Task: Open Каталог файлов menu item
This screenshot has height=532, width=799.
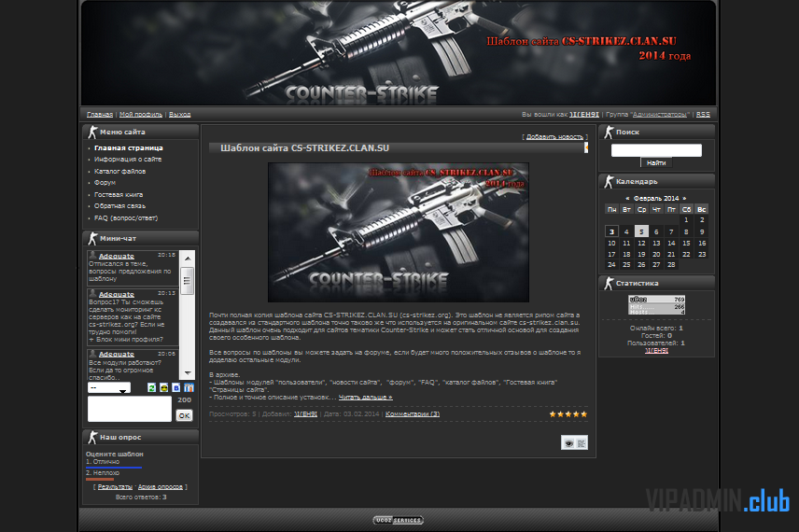Action: (119, 171)
